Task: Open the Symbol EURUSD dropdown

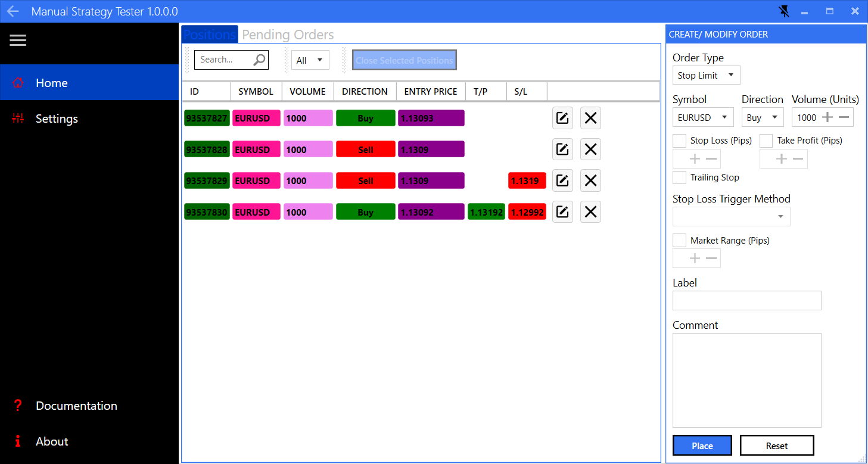Action: [x=703, y=117]
